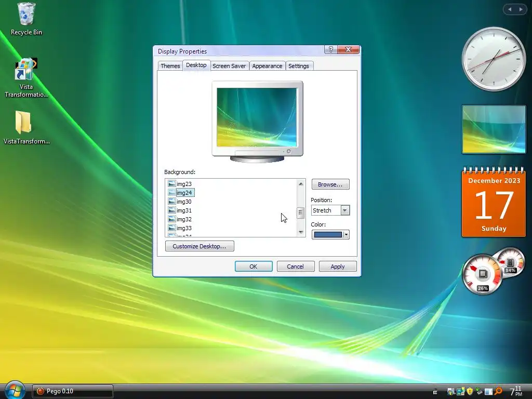Click the analog clock gadget
Screen dimensions: 532x399
494,59
